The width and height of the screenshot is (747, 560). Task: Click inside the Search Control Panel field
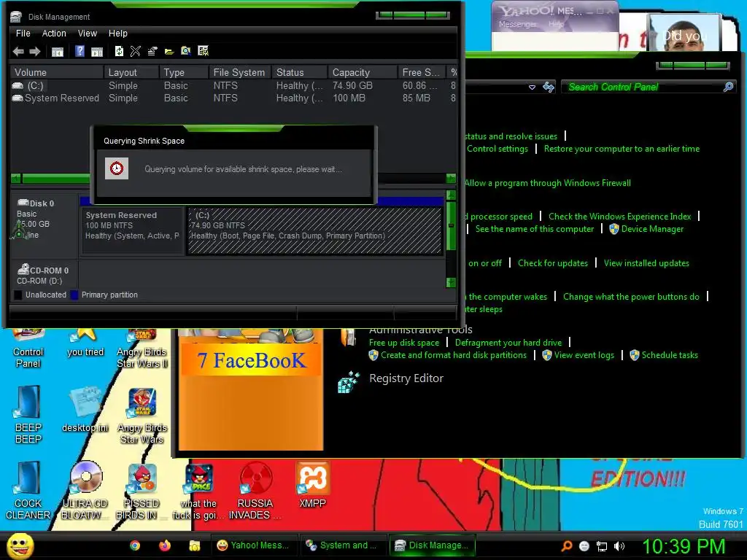(643, 87)
